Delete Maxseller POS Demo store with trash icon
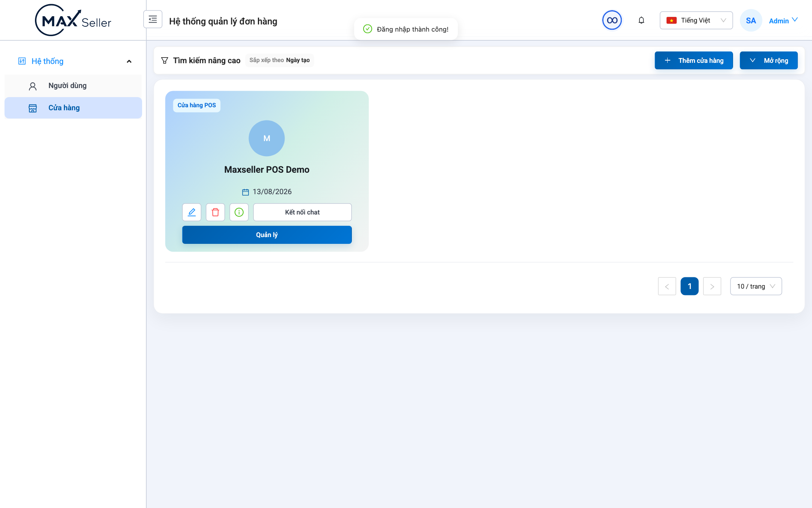The image size is (812, 508). 215,212
